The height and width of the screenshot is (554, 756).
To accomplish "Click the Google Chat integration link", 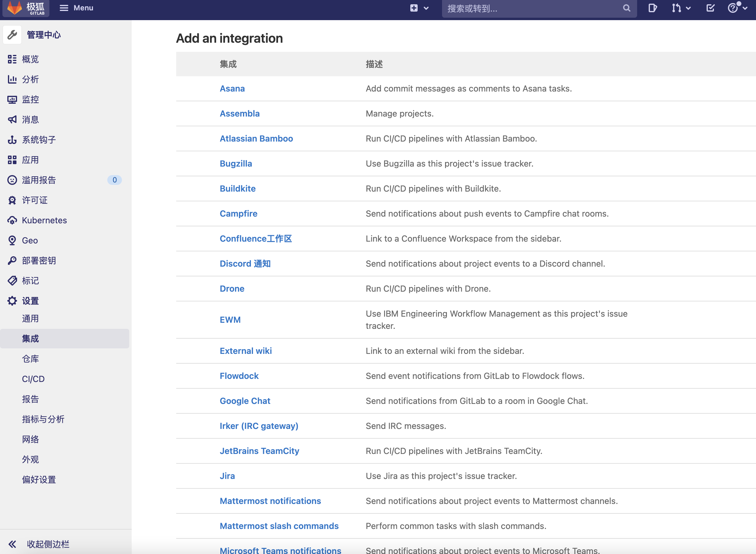I will pos(244,401).
